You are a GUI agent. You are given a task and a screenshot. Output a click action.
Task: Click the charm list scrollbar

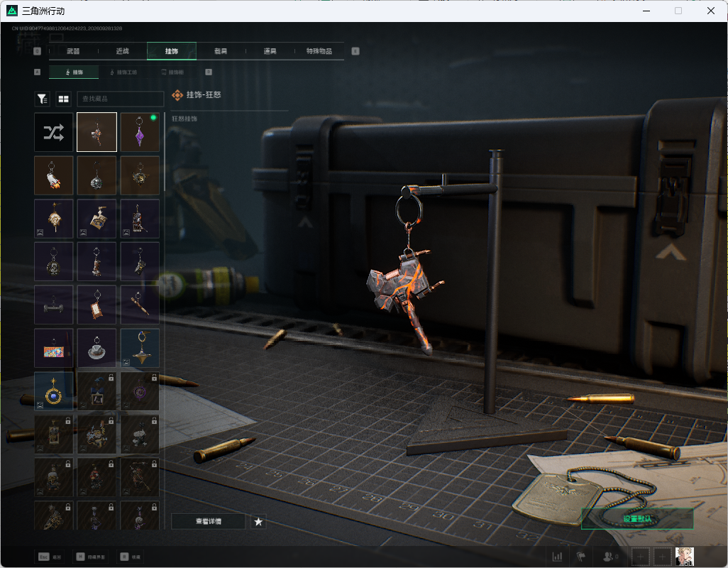[x=165, y=152]
